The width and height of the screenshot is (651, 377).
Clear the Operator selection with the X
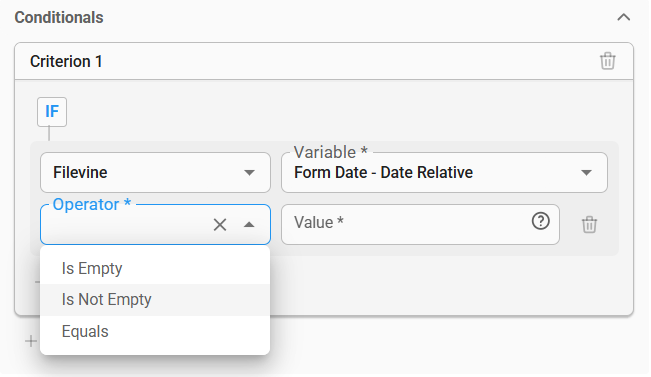coord(220,225)
